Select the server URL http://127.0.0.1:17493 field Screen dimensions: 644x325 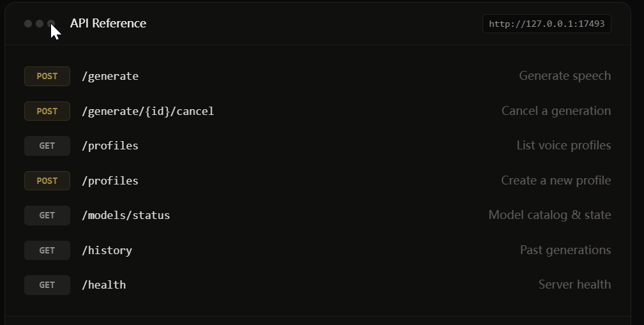(546, 24)
